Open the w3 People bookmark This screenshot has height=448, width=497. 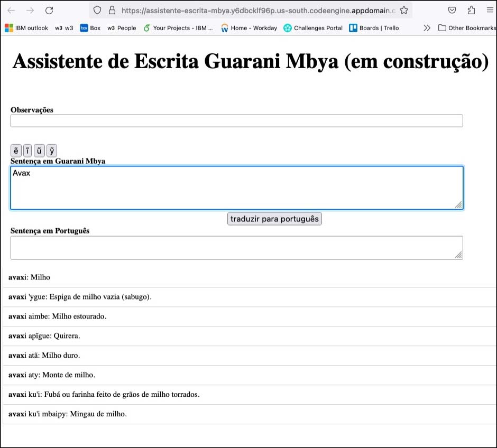(122, 28)
